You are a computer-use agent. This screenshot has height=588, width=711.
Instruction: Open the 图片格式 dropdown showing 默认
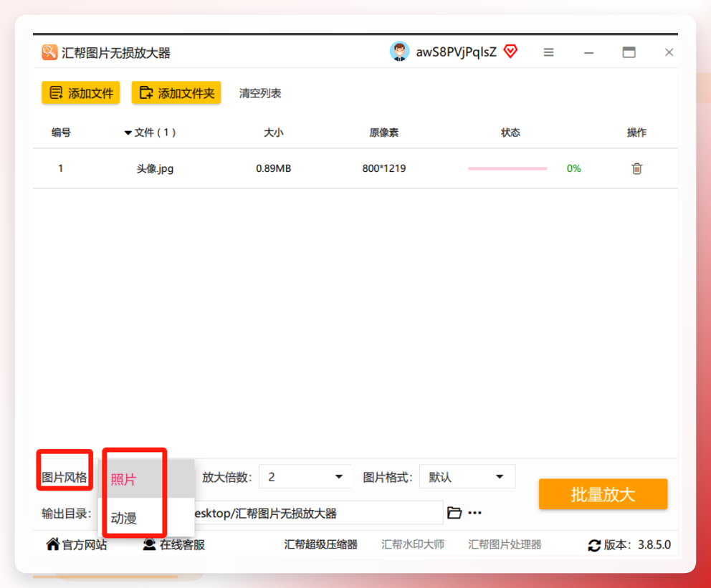click(467, 476)
